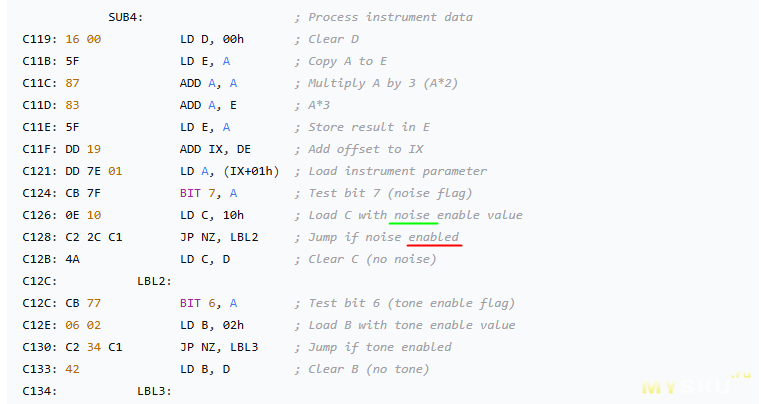This screenshot has height=404, width=761.
Task: Click the green-underlined word noise
Action: click(x=410, y=215)
